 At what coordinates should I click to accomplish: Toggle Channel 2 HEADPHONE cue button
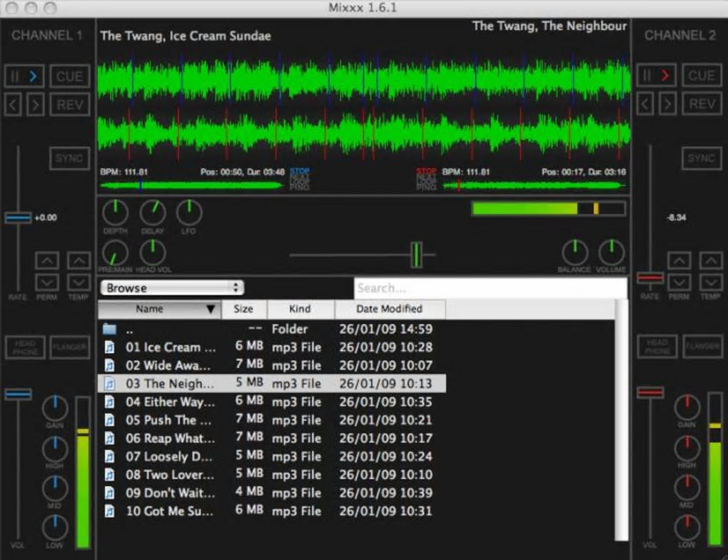point(657,347)
